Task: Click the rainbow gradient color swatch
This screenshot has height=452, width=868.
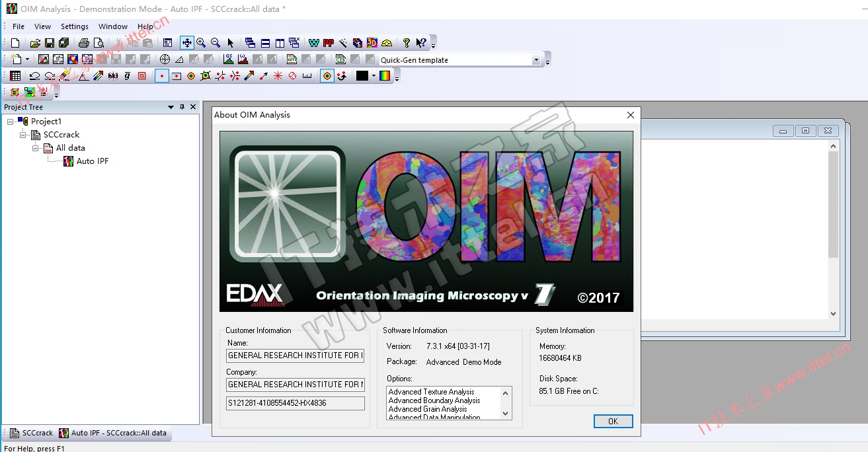Action: click(x=384, y=76)
